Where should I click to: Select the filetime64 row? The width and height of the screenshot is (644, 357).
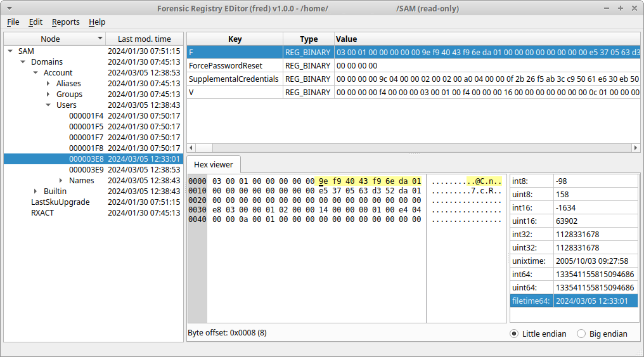point(574,301)
